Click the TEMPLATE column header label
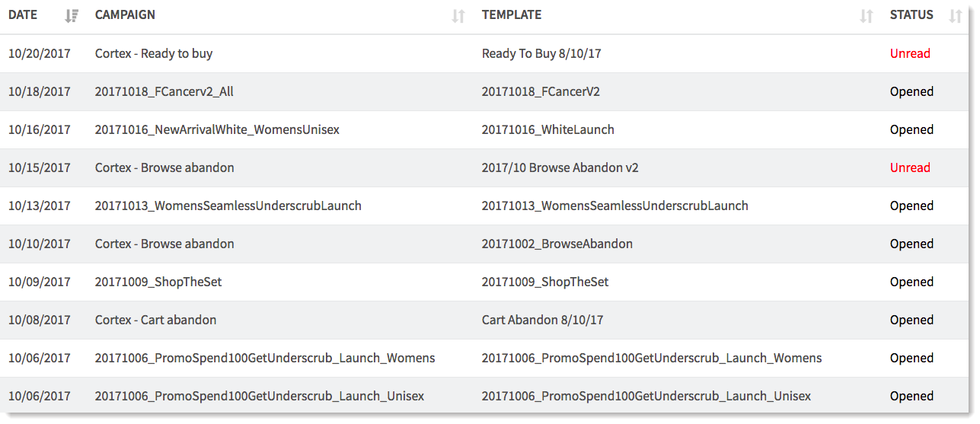Viewport: 980px width, 424px height. tap(512, 15)
